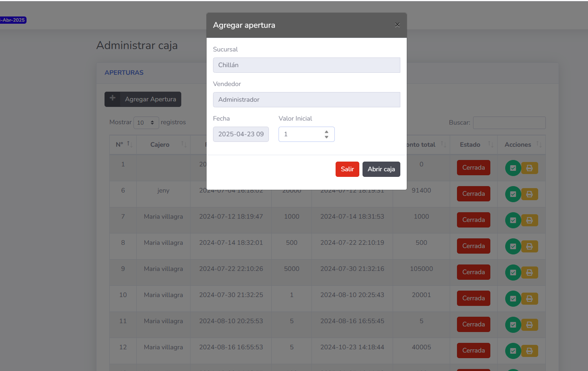Click the Sucursal field showing Chillán
Screen dimensions: 588x371
(306, 65)
